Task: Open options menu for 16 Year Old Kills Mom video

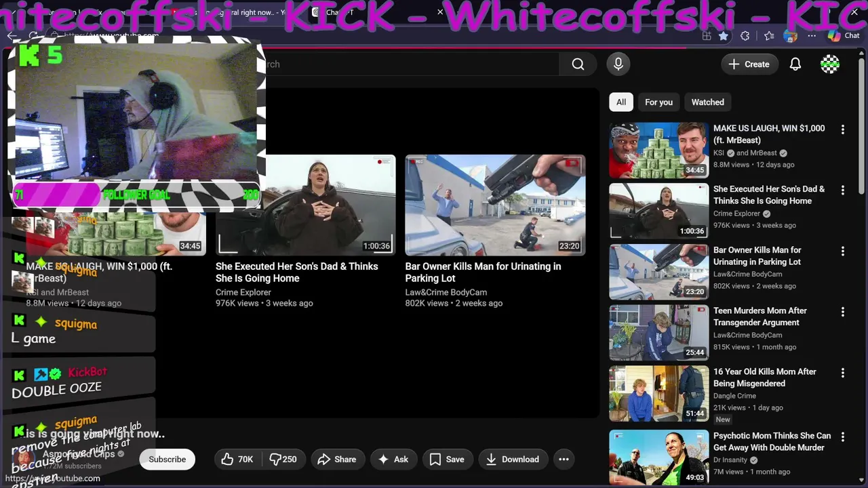Action: click(843, 373)
